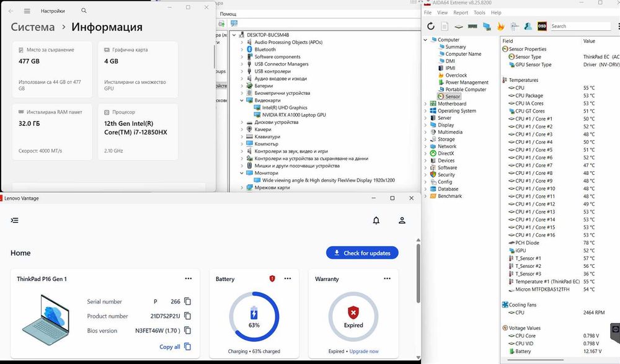This screenshot has height=364, width=620.
Task: Copy the Serial number in Lenovo Vantage
Action: pyautogui.click(x=188, y=301)
